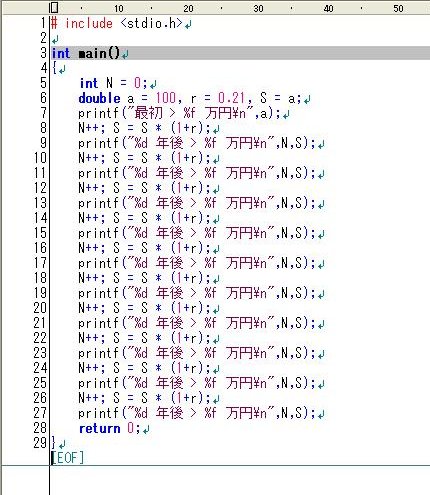Select line 3 via its line number
The width and height of the screenshot is (430, 495).
pos(43,53)
